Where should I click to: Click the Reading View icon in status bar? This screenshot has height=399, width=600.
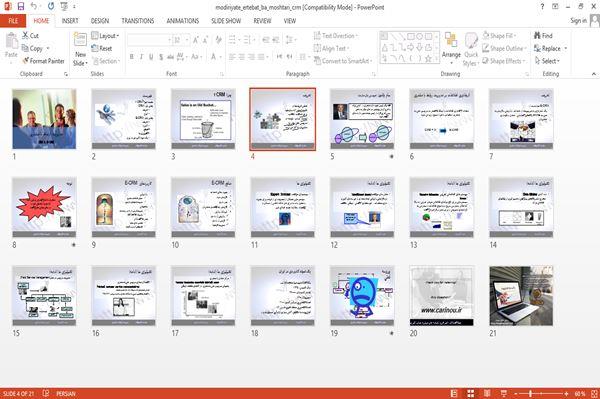point(487,393)
